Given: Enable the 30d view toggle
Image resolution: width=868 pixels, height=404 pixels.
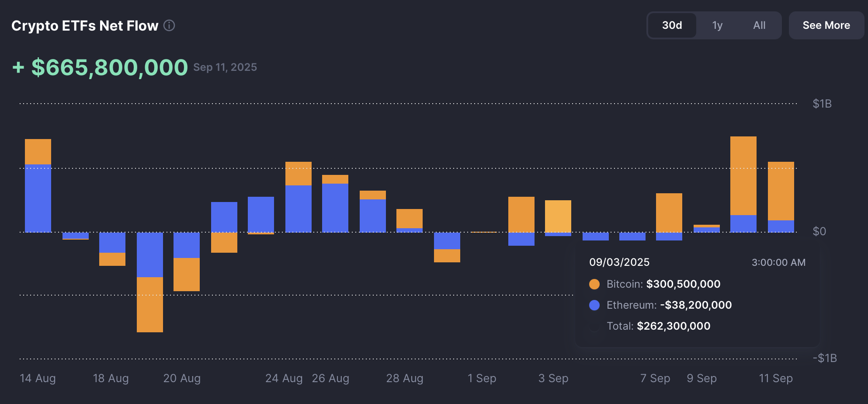Looking at the screenshot, I should pos(672,25).
